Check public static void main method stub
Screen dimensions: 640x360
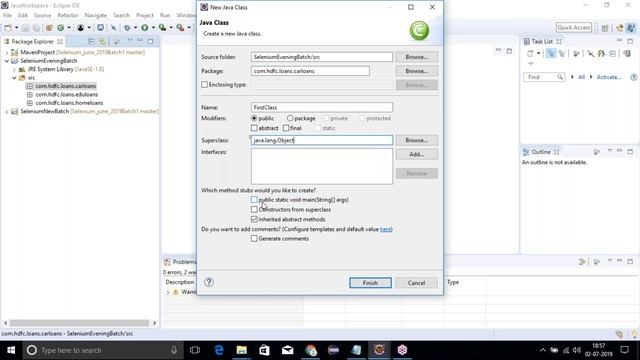[x=254, y=200]
